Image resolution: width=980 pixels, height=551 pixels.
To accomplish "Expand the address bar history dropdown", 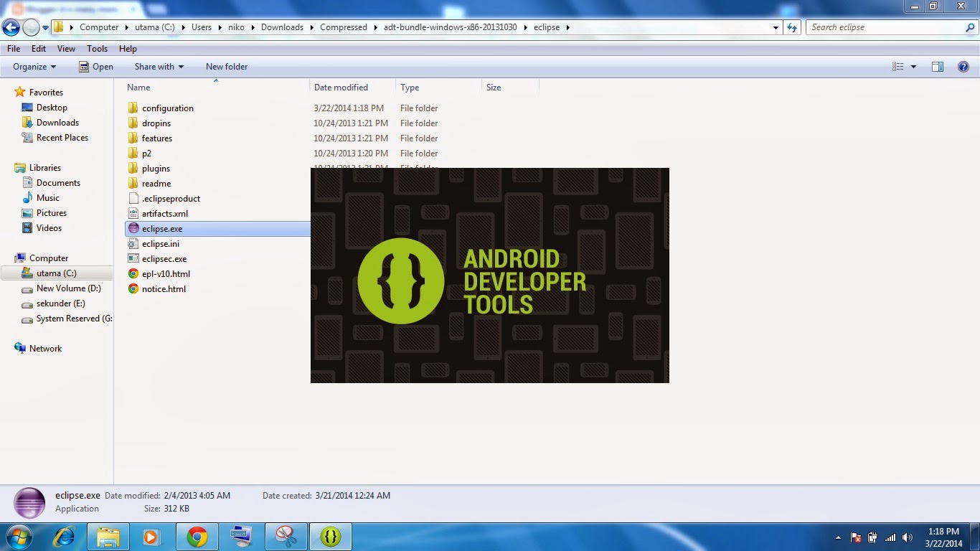I will [776, 27].
